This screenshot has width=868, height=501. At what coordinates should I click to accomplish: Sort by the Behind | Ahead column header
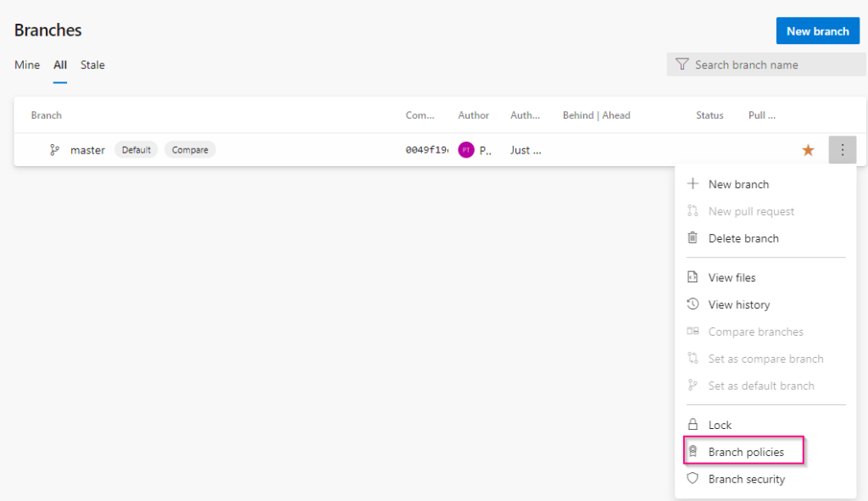[x=596, y=114]
